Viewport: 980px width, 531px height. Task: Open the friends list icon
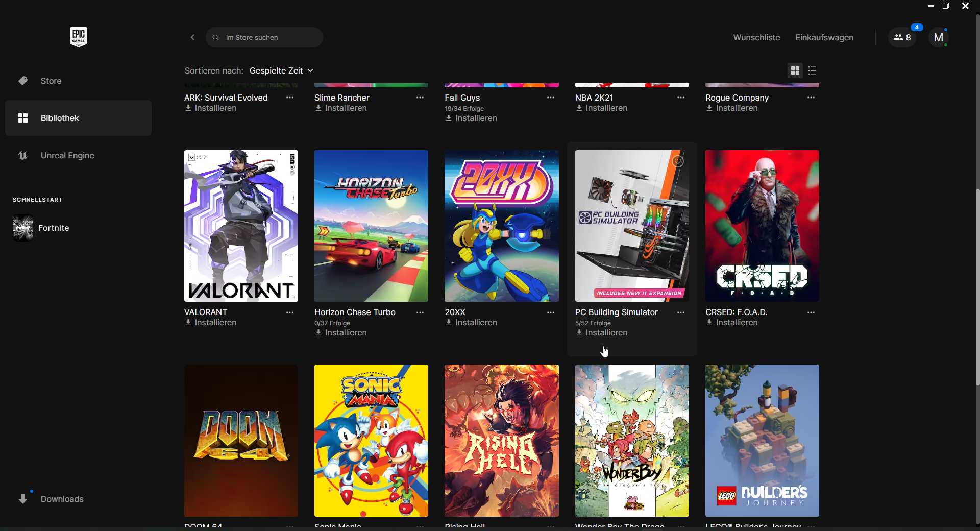tap(902, 37)
